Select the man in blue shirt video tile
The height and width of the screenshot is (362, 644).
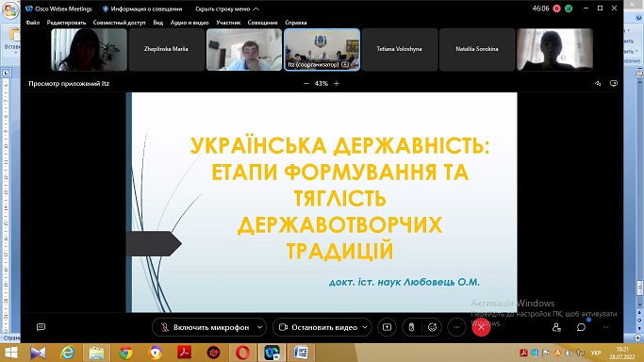pos(244,49)
